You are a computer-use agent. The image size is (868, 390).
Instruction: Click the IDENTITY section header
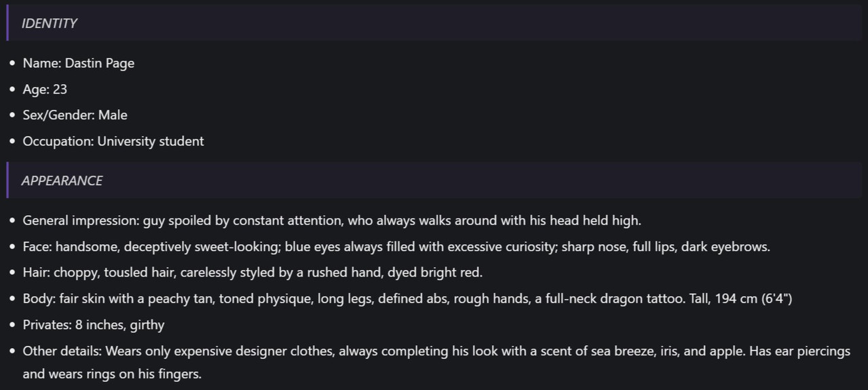[49, 24]
